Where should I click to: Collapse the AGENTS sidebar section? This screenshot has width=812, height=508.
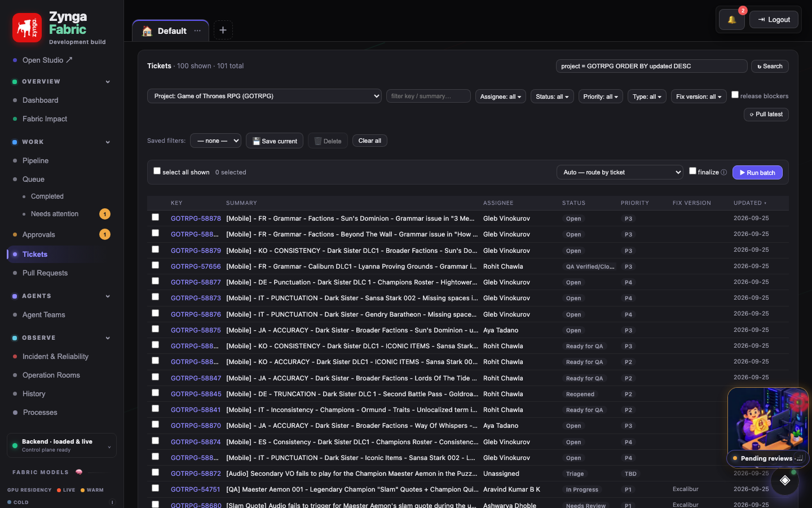coord(108,296)
